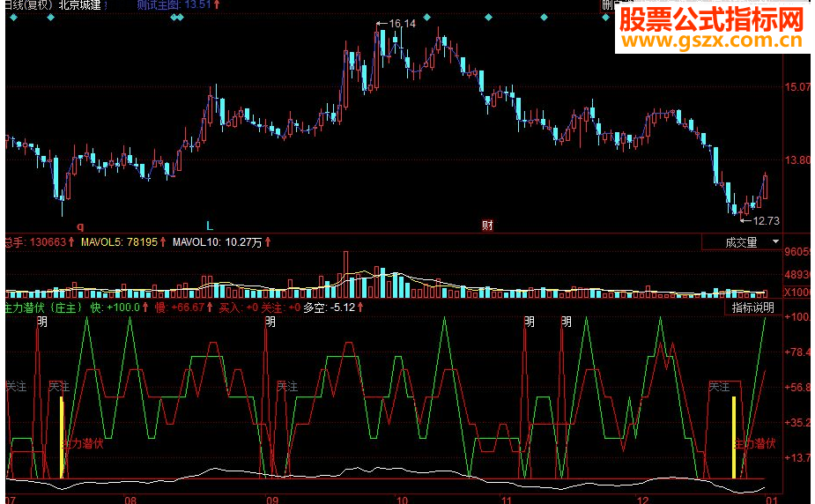
Task: Click the cyan L marker below the chart
Action: click(210, 226)
